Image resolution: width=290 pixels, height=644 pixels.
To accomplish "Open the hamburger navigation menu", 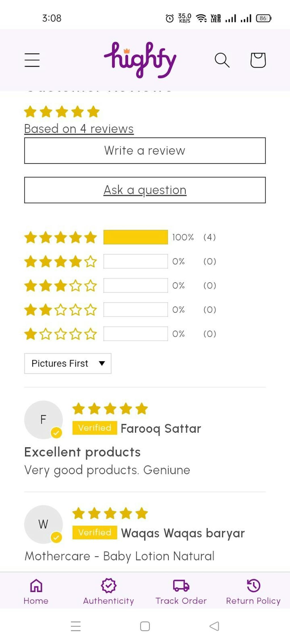I will (32, 60).
